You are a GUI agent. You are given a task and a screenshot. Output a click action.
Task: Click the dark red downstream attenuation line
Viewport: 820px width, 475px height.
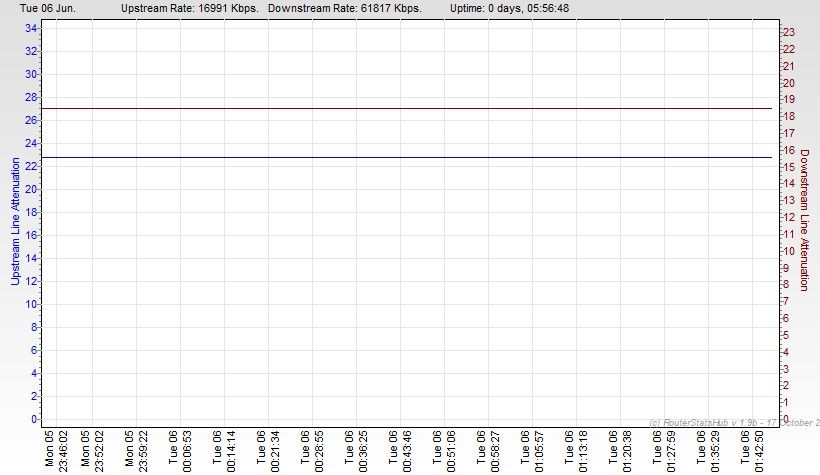coord(406,109)
